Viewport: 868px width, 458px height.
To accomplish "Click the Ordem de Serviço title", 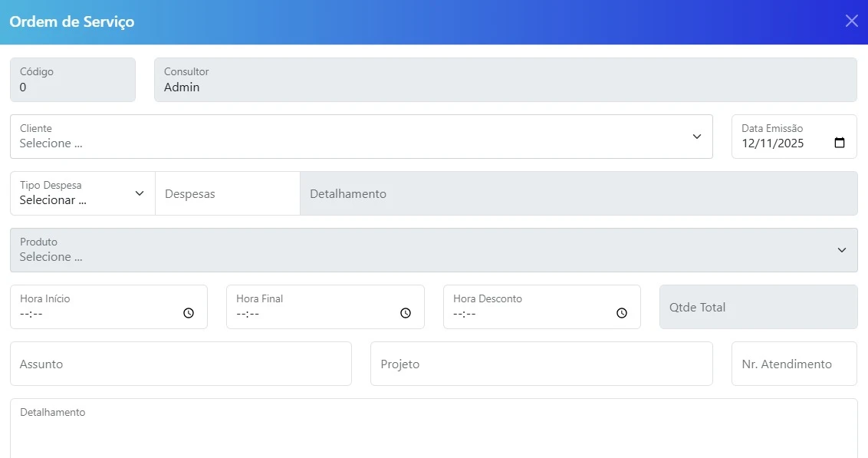I will click(x=72, y=21).
